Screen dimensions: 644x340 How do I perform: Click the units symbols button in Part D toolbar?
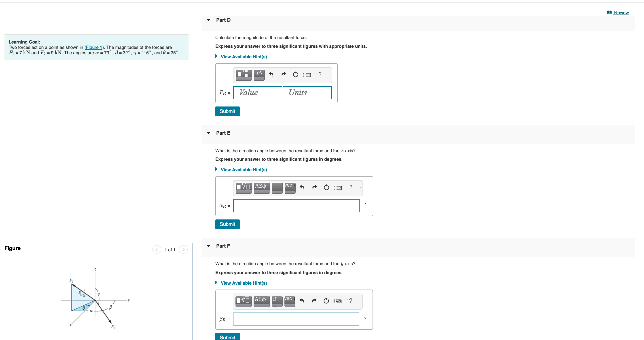click(259, 75)
